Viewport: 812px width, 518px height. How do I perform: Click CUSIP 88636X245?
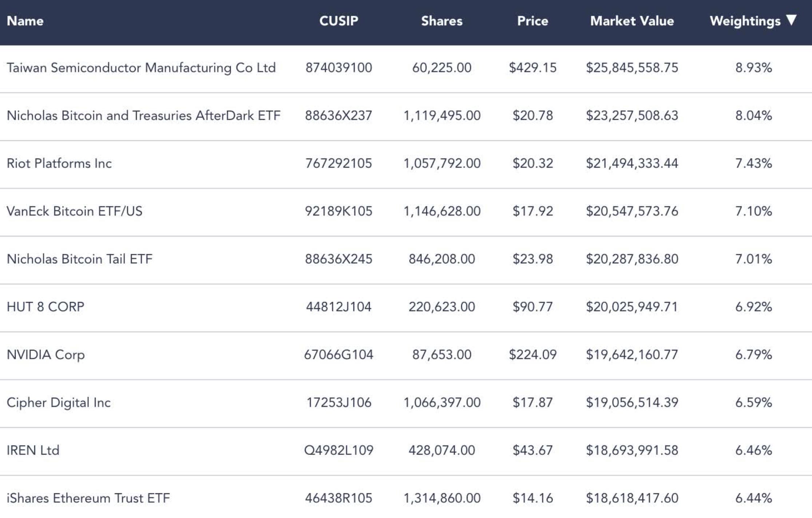tap(338, 259)
